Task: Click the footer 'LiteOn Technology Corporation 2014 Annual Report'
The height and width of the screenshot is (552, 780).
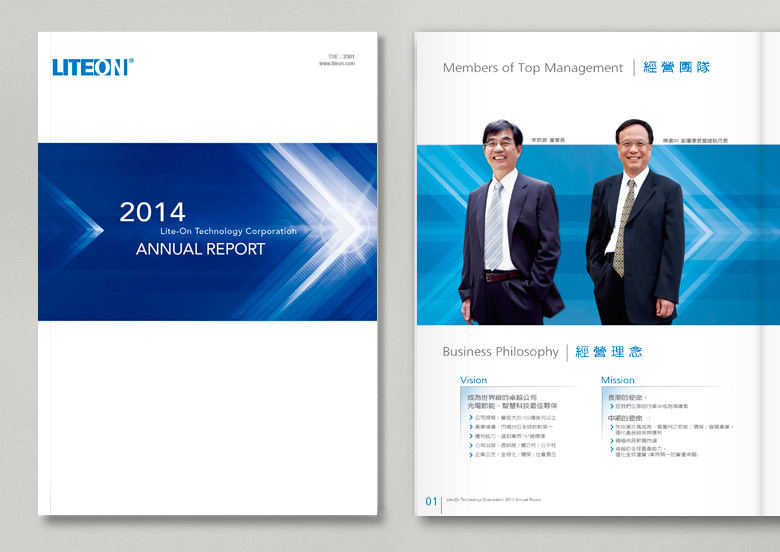Action: point(493,499)
